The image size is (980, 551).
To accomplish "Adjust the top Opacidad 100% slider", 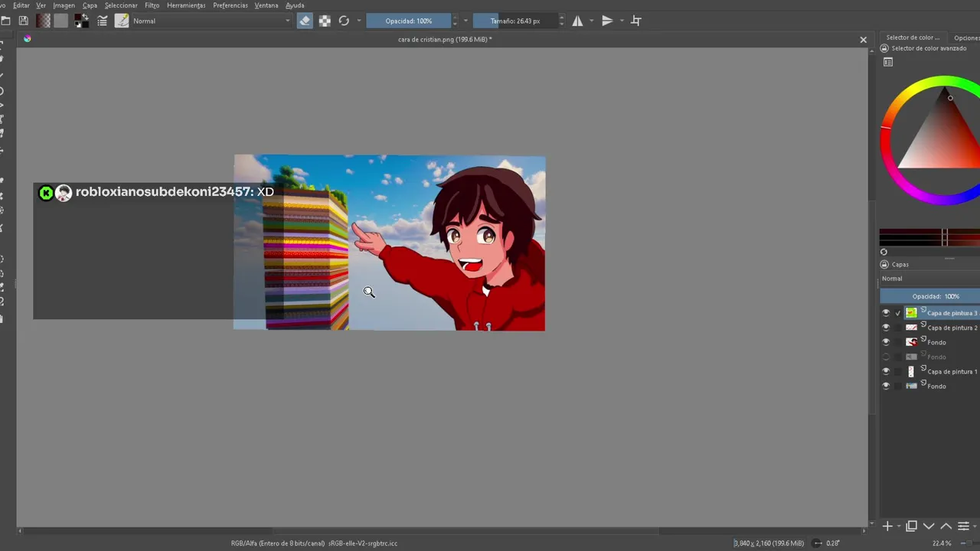I will (x=408, y=21).
